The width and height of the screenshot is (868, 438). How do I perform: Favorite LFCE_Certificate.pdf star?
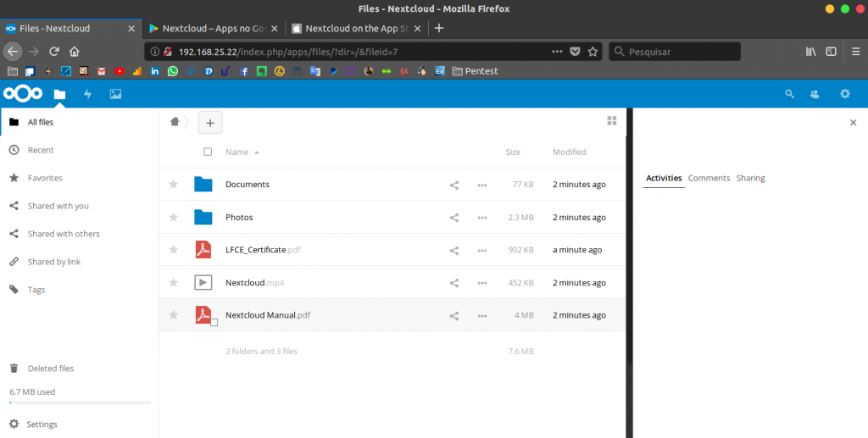click(173, 249)
